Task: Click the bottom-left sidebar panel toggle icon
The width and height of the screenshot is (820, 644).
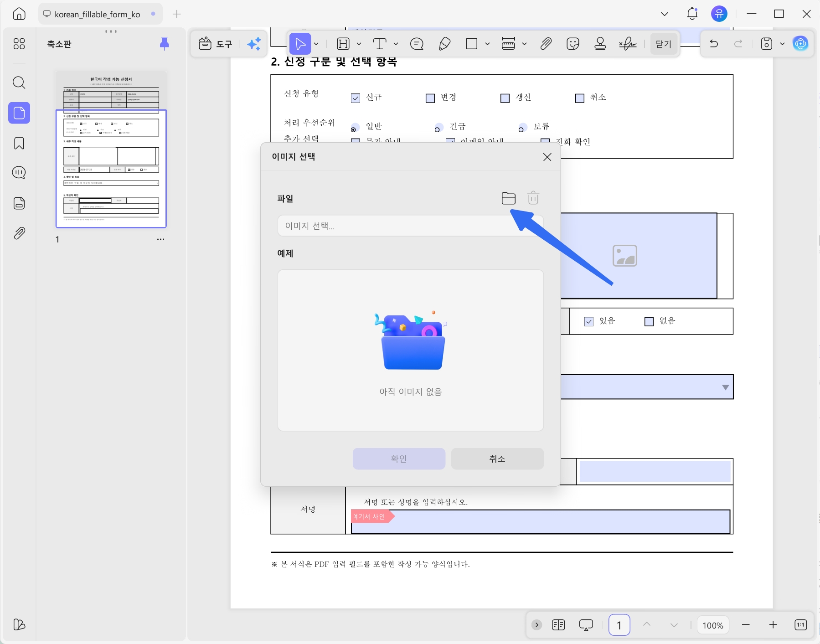Action: [x=19, y=624]
